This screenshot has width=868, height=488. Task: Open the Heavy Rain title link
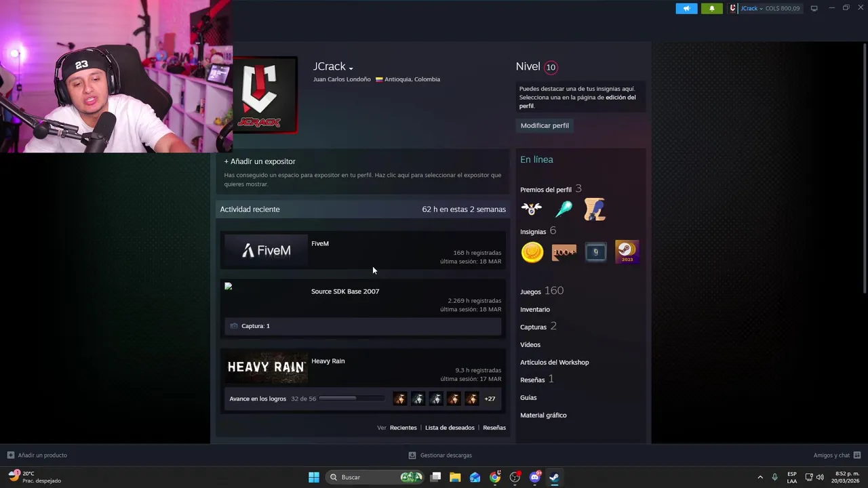[x=328, y=361]
